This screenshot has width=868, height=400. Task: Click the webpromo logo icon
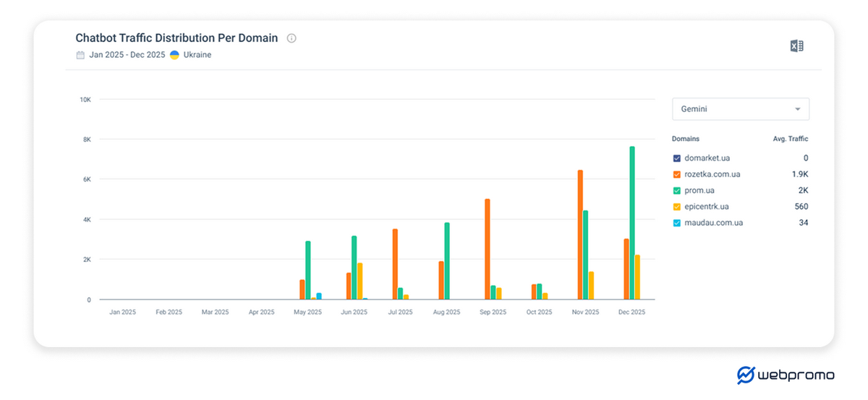(x=745, y=375)
